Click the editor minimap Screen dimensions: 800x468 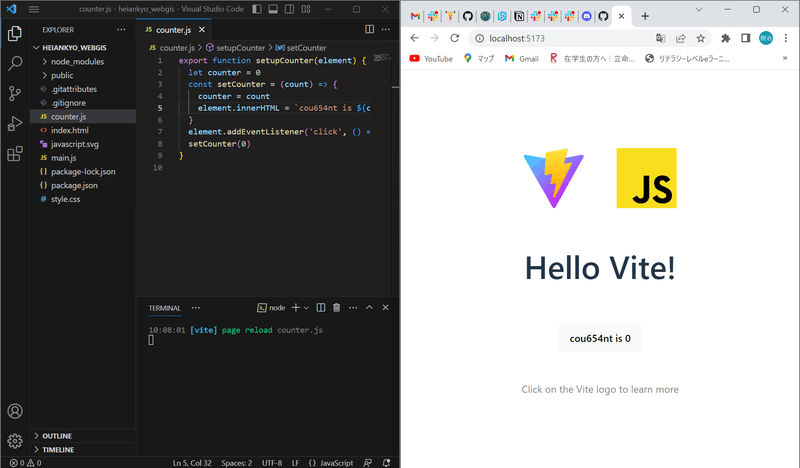coord(382,58)
